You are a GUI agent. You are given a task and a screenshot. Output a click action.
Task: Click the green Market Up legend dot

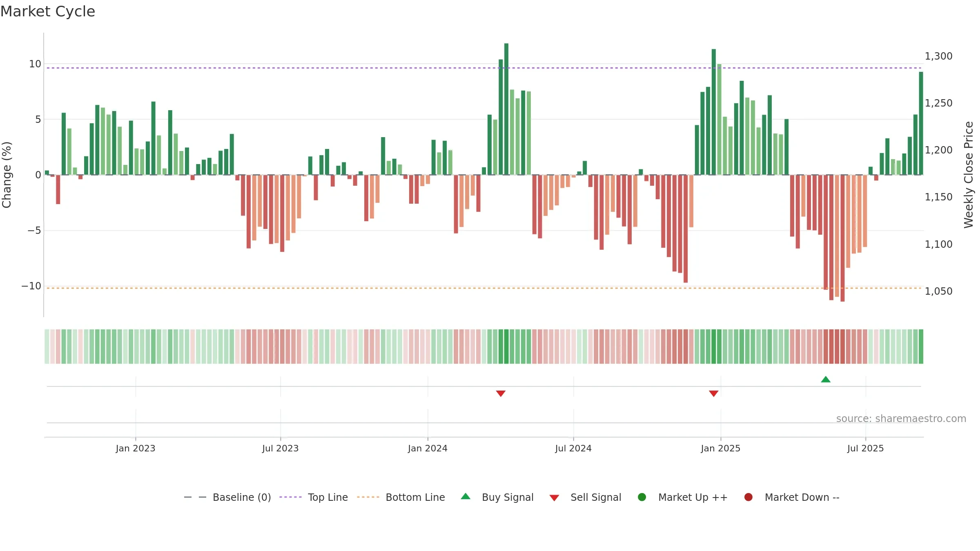click(x=642, y=497)
